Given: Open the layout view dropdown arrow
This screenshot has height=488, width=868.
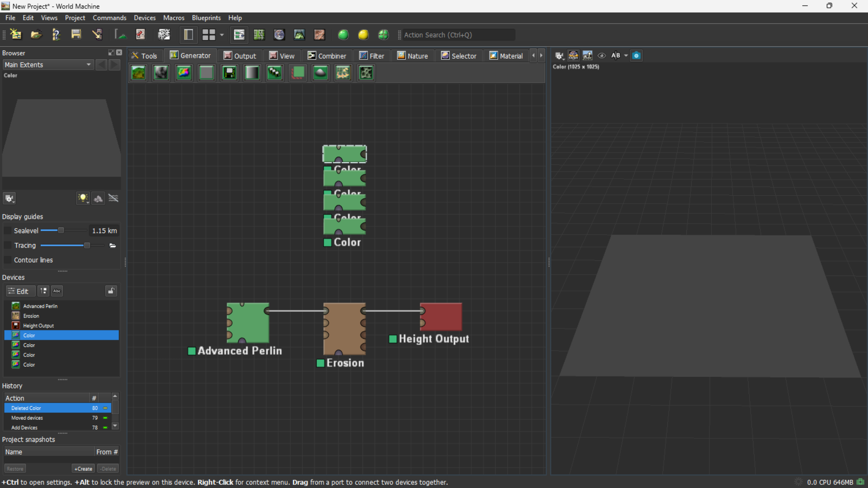Looking at the screenshot, I should [x=222, y=35].
